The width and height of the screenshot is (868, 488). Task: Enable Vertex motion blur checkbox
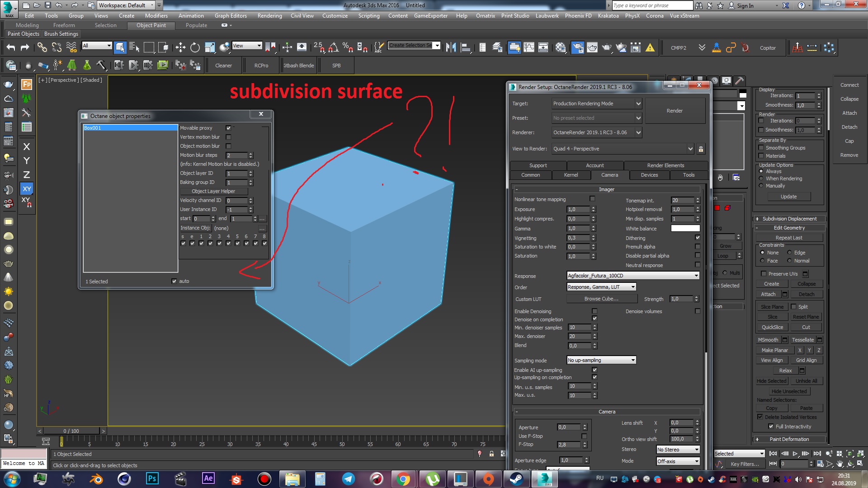point(228,137)
